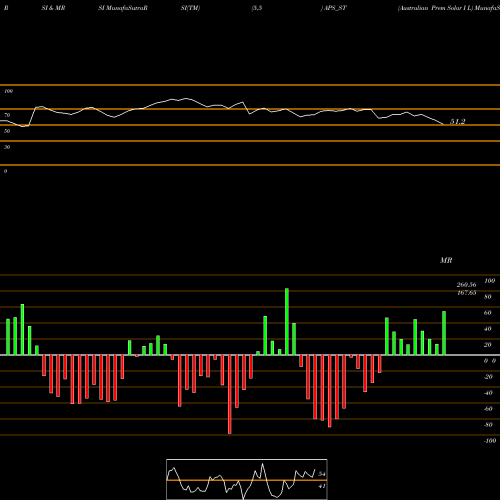Viewport: 500px width, 500px height.
Task: Click the value '167.65' in MR panel
Action: tap(466, 293)
